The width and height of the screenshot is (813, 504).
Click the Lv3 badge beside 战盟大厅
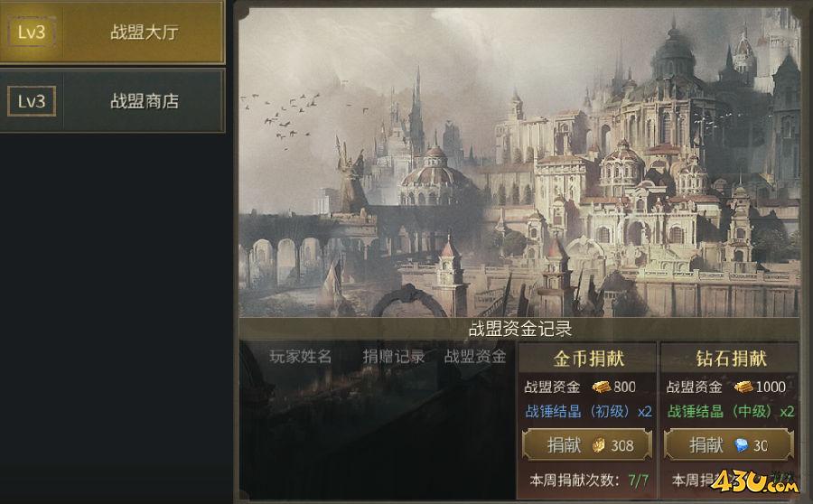(31, 33)
